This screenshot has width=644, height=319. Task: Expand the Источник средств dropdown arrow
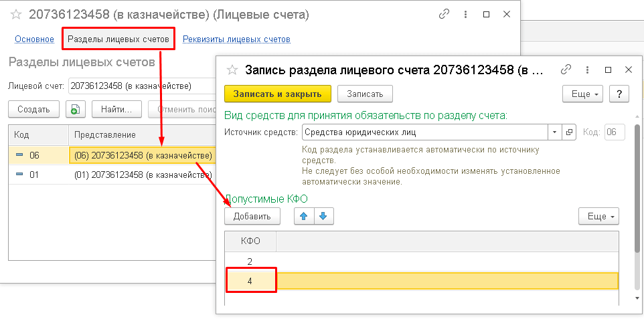(554, 132)
